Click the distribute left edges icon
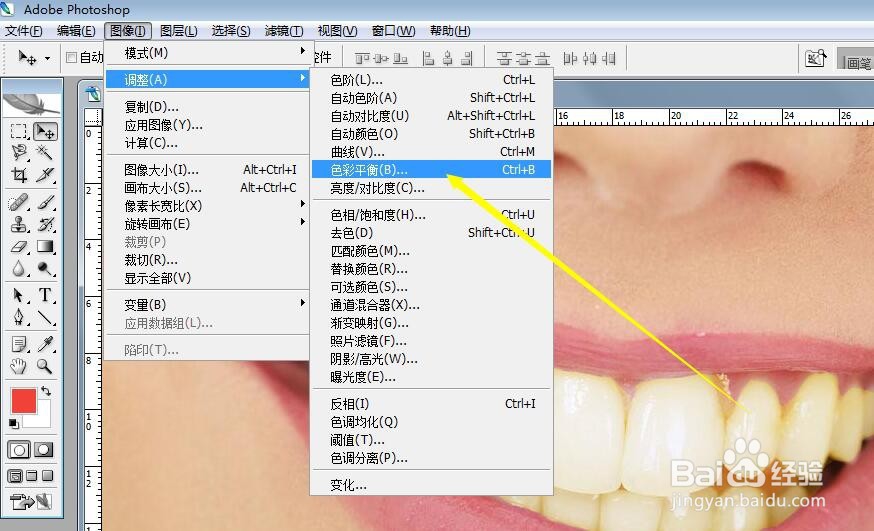The width and height of the screenshot is (874, 531). pyautogui.click(x=570, y=58)
